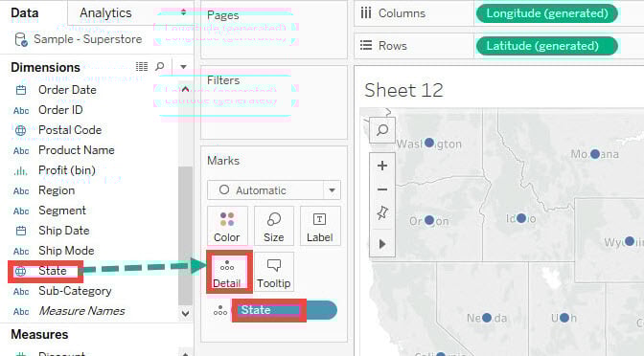Click the map pin reset icon
Screen dimensions: 644x356
pos(382,212)
